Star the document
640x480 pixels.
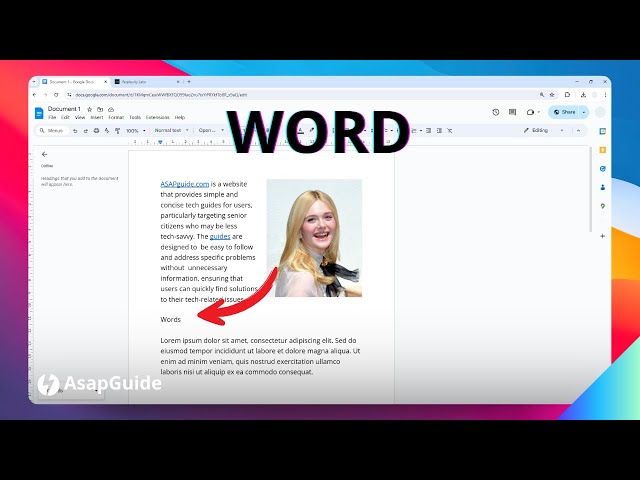tap(90, 109)
